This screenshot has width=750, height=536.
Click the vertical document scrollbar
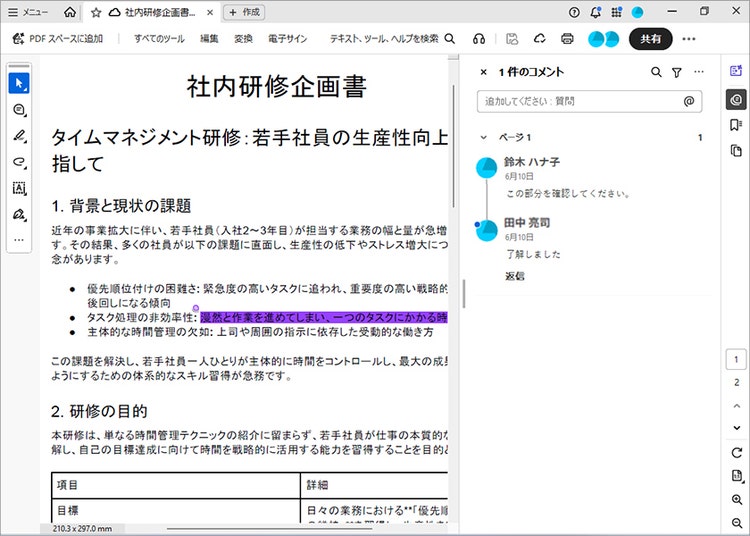(452, 146)
